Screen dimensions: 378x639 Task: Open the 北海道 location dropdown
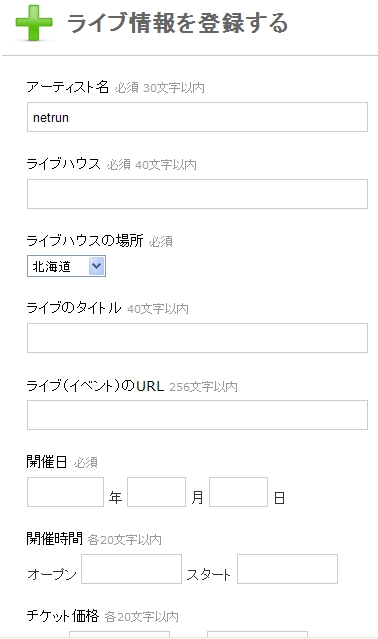[66, 266]
